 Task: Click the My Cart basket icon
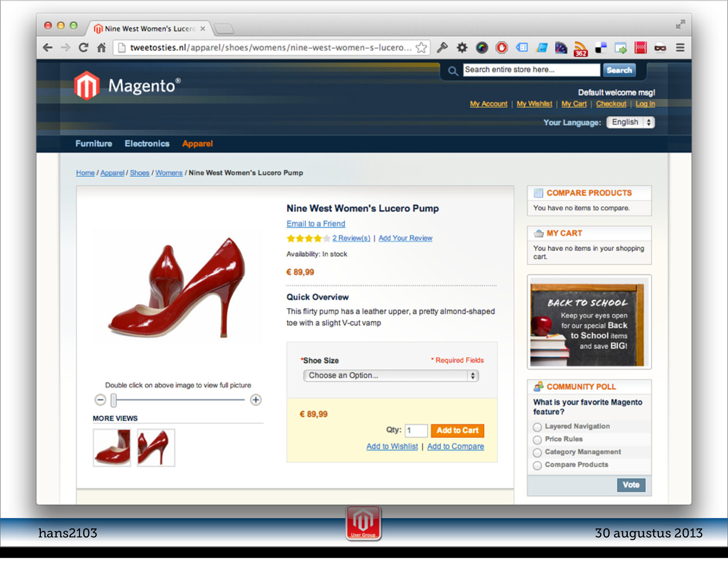click(x=539, y=234)
